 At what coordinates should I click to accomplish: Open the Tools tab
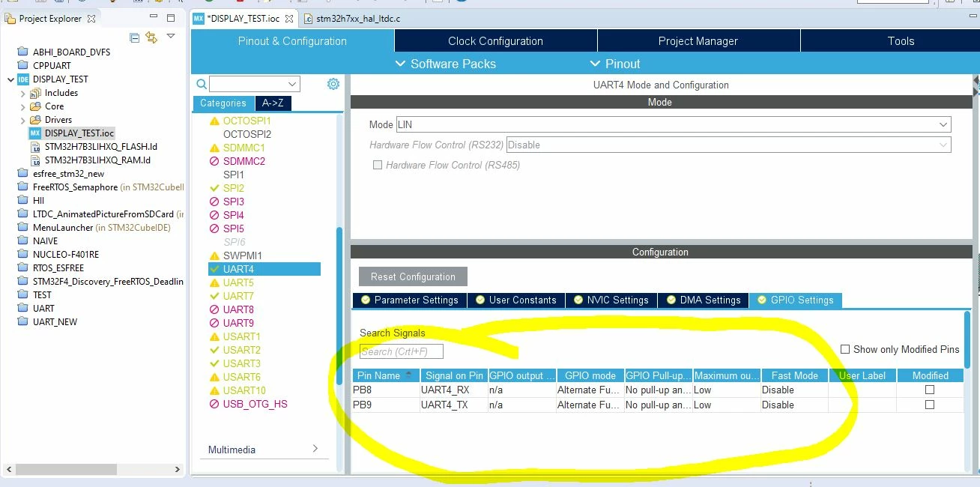[901, 41]
